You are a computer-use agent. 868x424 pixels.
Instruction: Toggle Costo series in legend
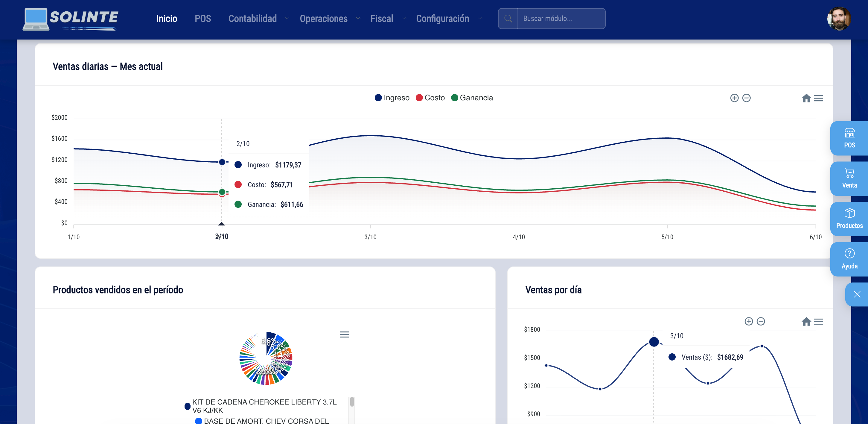pos(430,98)
